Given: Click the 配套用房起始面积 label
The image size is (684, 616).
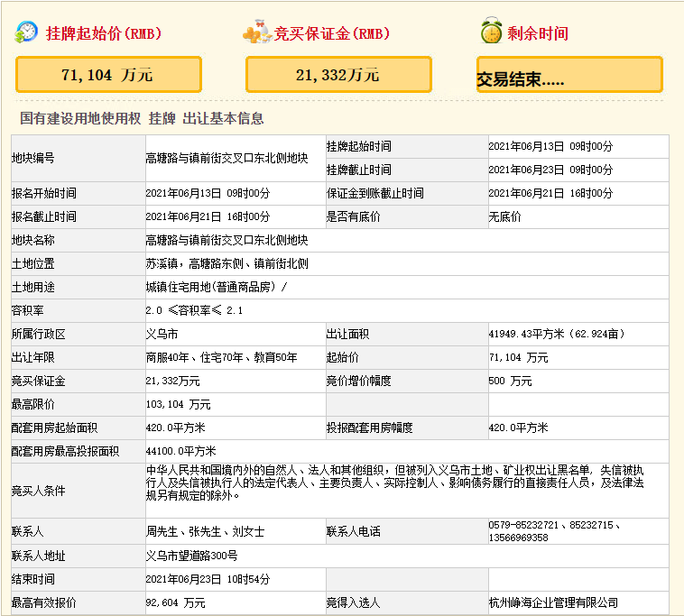Looking at the screenshot, I should (x=54, y=428).
